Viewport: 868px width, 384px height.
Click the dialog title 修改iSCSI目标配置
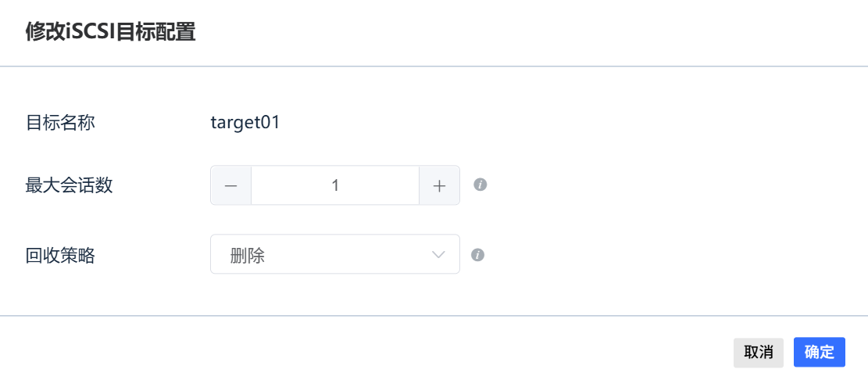111,32
